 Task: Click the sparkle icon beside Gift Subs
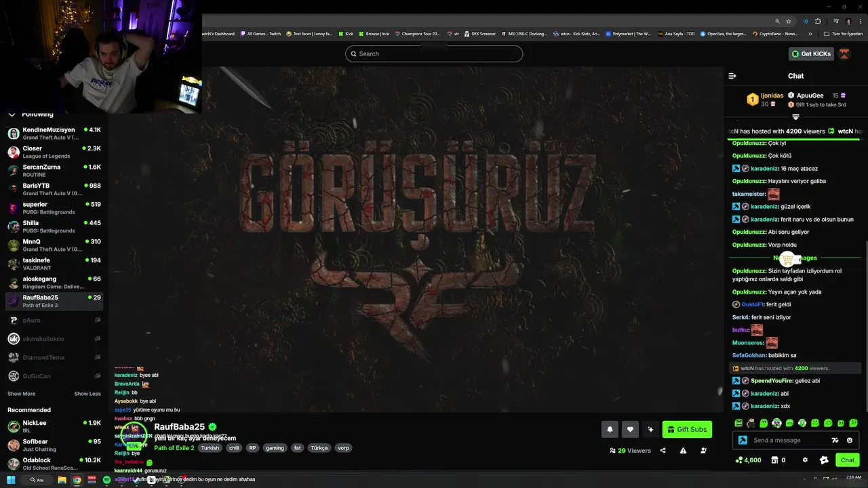click(x=650, y=429)
